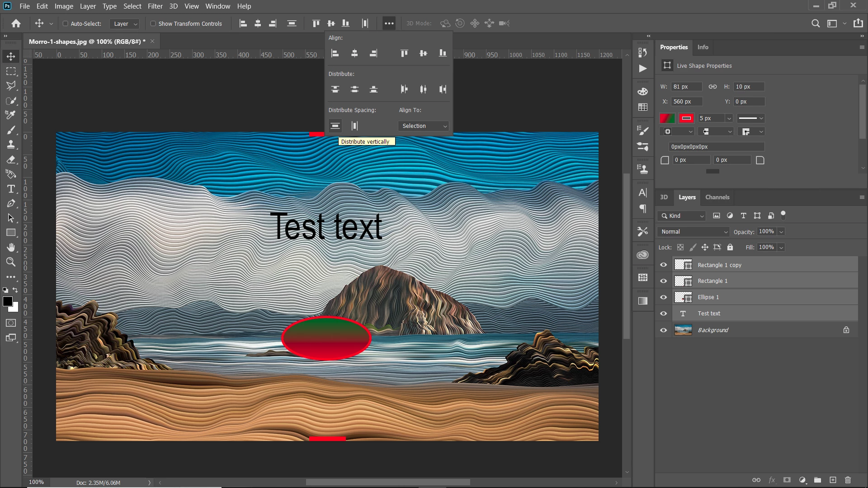The image size is (868, 488).
Task: Enable Show Transform Controls checkbox
Action: coord(153,23)
